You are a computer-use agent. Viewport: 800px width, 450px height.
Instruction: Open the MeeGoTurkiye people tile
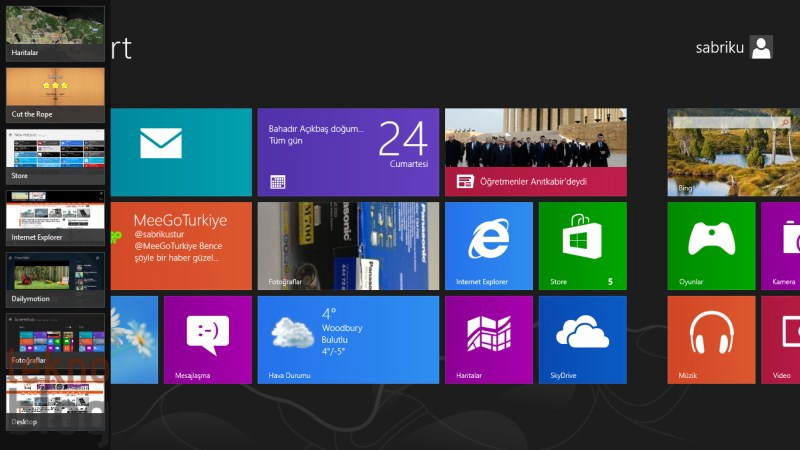point(181,246)
